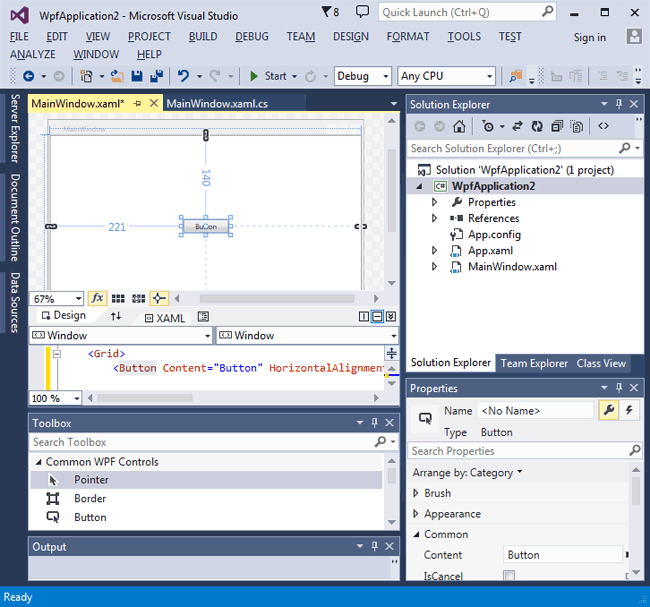Screen dimensions: 650x607
Task: Check the IsCancel checkbox
Action: [509, 576]
